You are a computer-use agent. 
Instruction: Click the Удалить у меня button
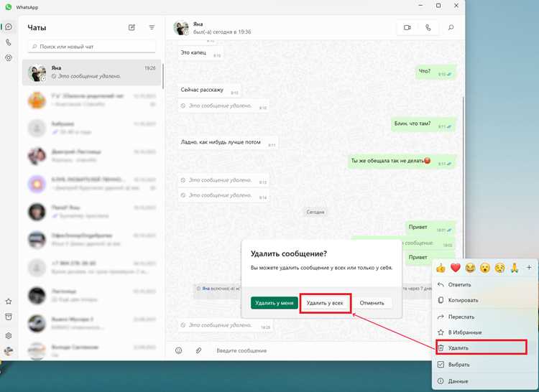pos(275,303)
